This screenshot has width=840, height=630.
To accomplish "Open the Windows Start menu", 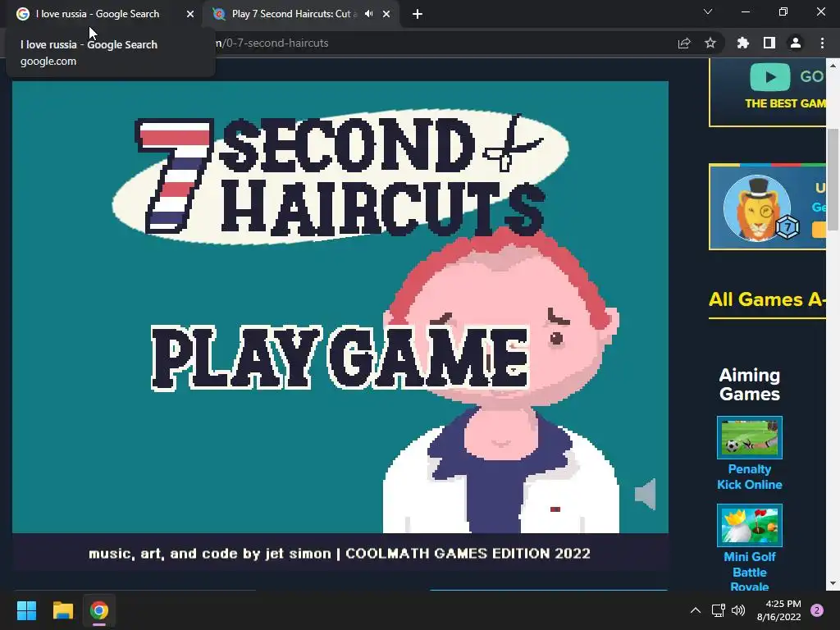I will [26, 610].
